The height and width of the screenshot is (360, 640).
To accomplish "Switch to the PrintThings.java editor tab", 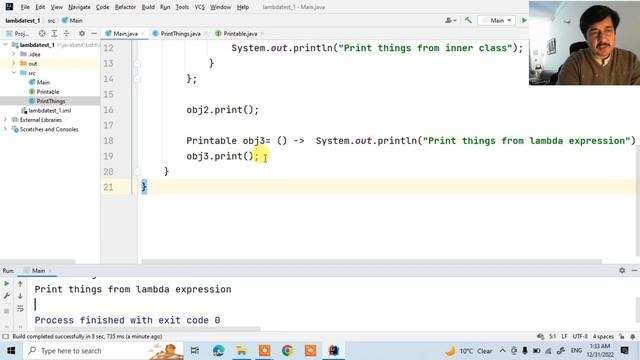I will (180, 33).
